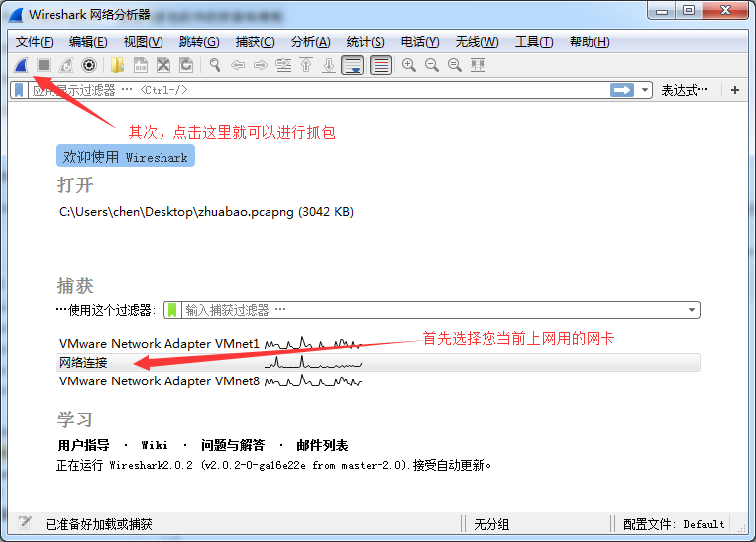This screenshot has width=756, height=542.
Task: Click 配置文件: Default in status bar
Action: tap(674, 524)
